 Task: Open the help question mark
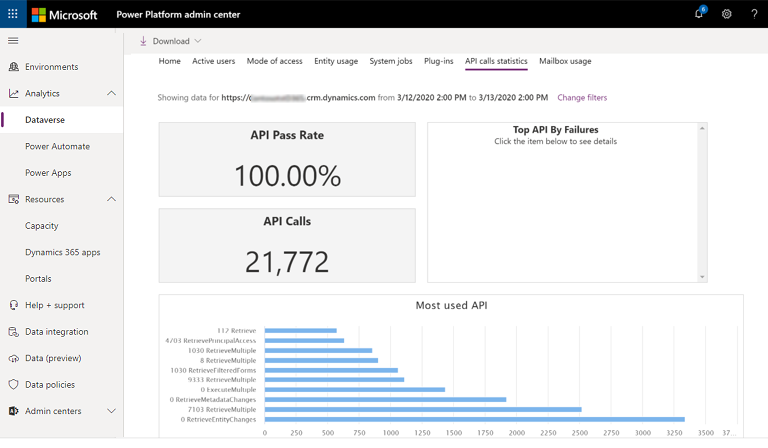pyautogui.click(x=754, y=14)
